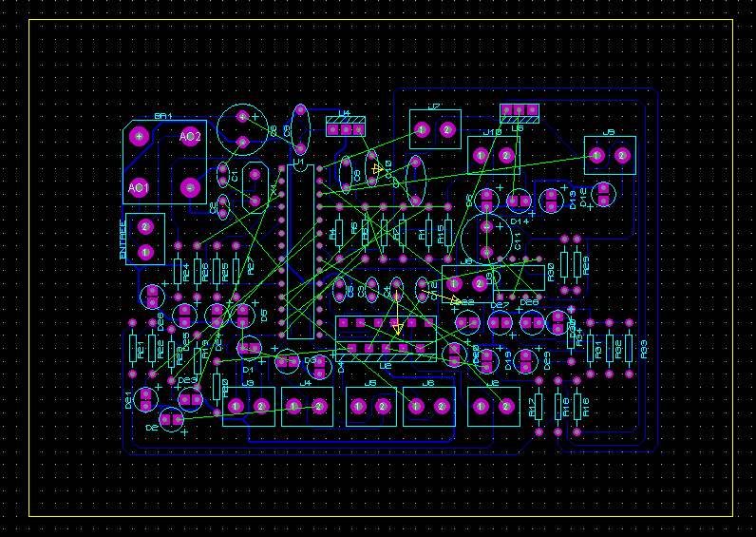Click the ENTREE silkscreen label
The image size is (756, 537).
pos(123,240)
